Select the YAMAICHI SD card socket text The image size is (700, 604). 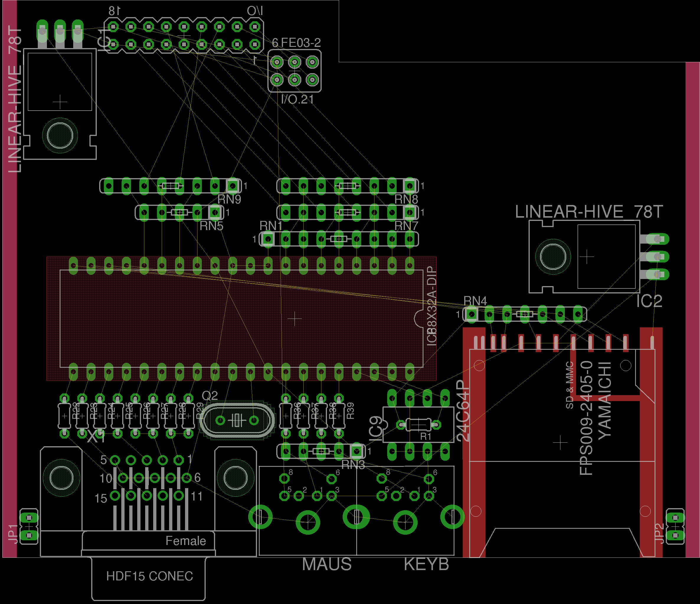point(604,401)
